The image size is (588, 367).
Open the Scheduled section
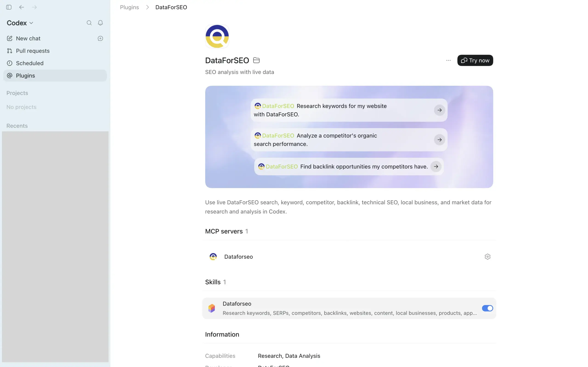click(x=55, y=63)
